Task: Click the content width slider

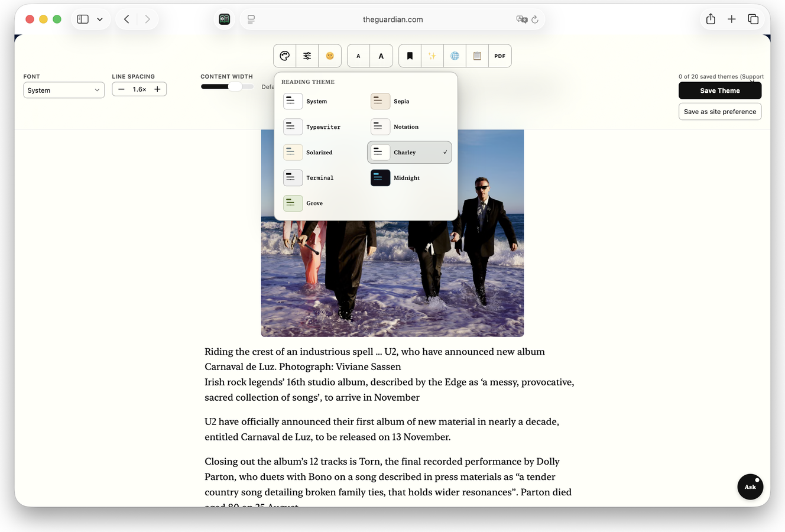Action: coord(228,87)
